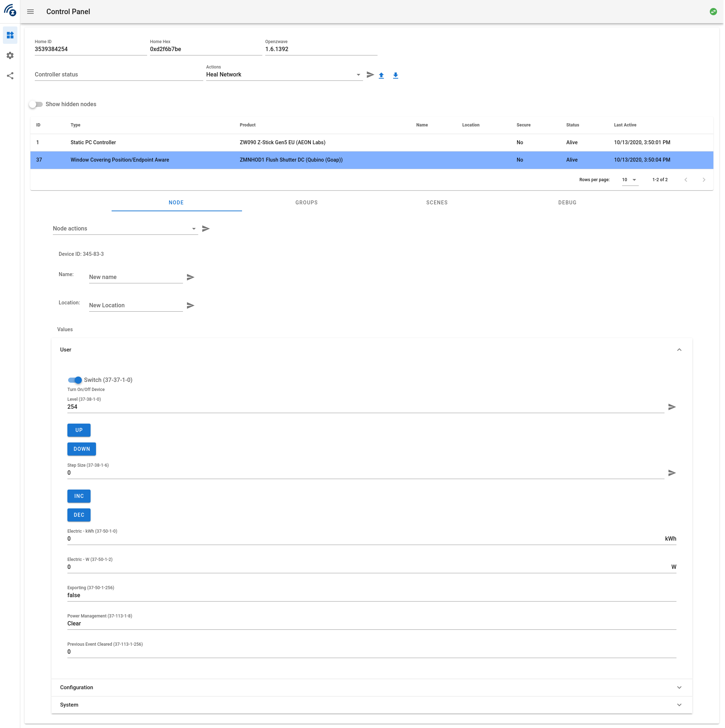Open the settings gear in the sidebar
725x728 pixels.
(10, 55)
